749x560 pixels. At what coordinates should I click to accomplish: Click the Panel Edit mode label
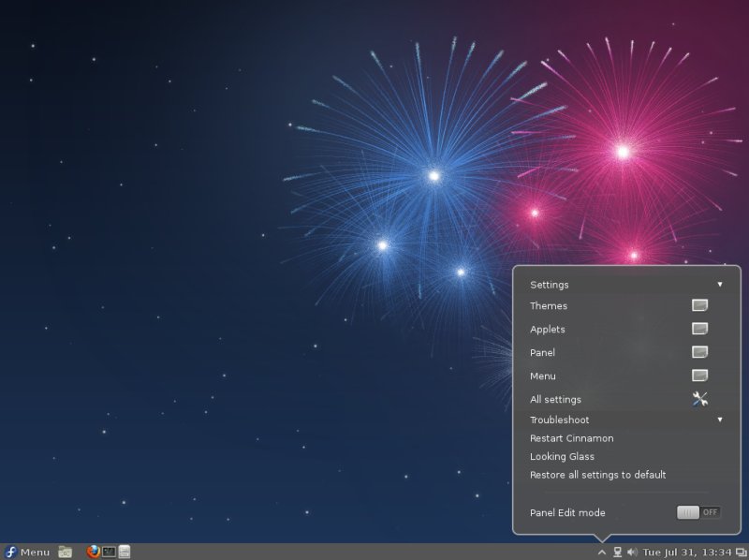coord(567,512)
